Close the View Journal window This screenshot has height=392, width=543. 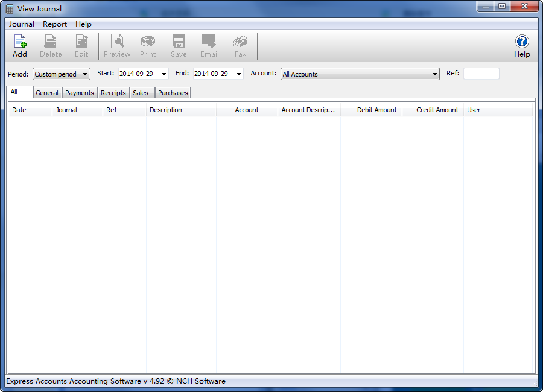click(x=525, y=6)
